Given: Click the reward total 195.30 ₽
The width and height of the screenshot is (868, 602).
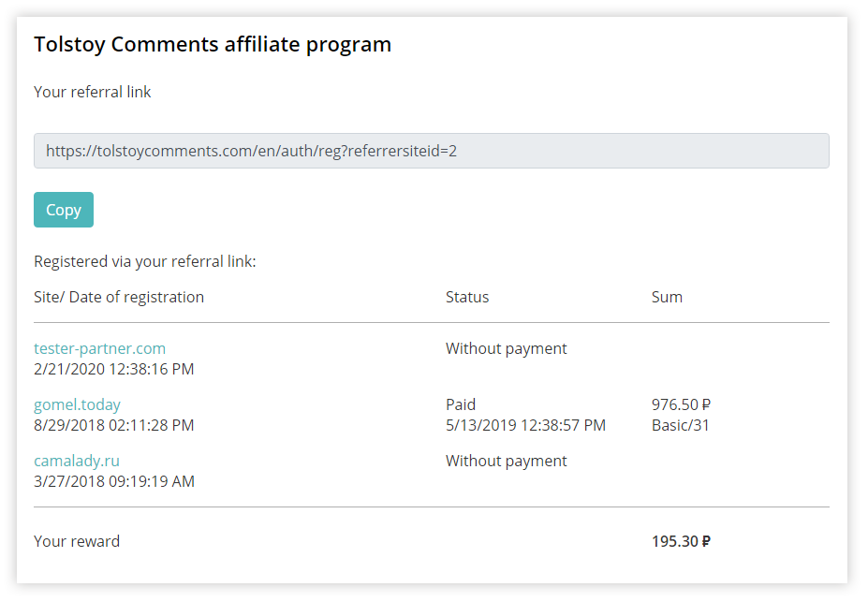Looking at the screenshot, I should click(x=681, y=541).
